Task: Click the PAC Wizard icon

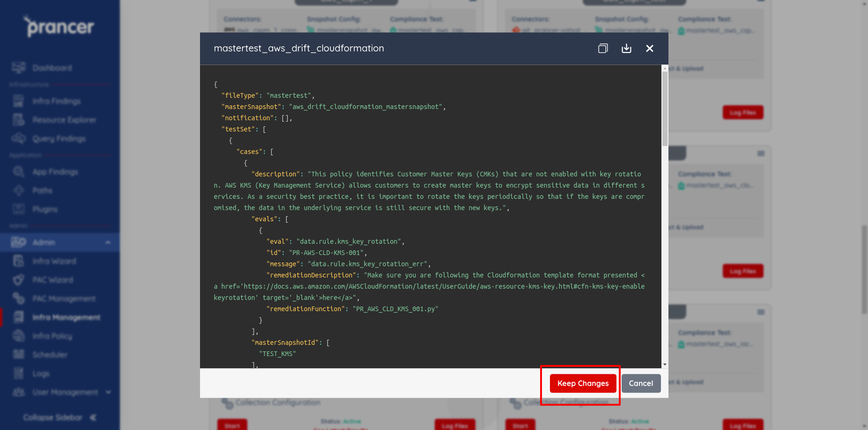Action: [19, 279]
